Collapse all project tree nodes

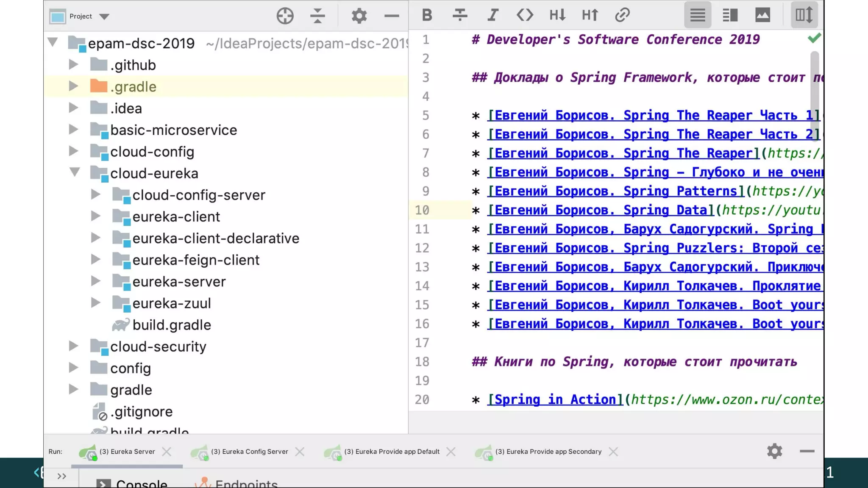317,16
